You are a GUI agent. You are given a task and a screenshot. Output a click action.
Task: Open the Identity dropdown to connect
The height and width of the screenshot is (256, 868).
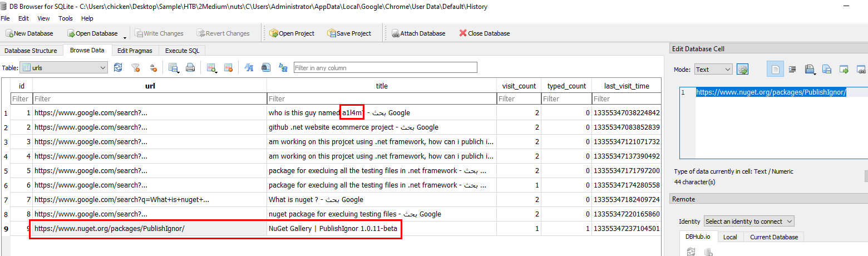[x=749, y=221]
